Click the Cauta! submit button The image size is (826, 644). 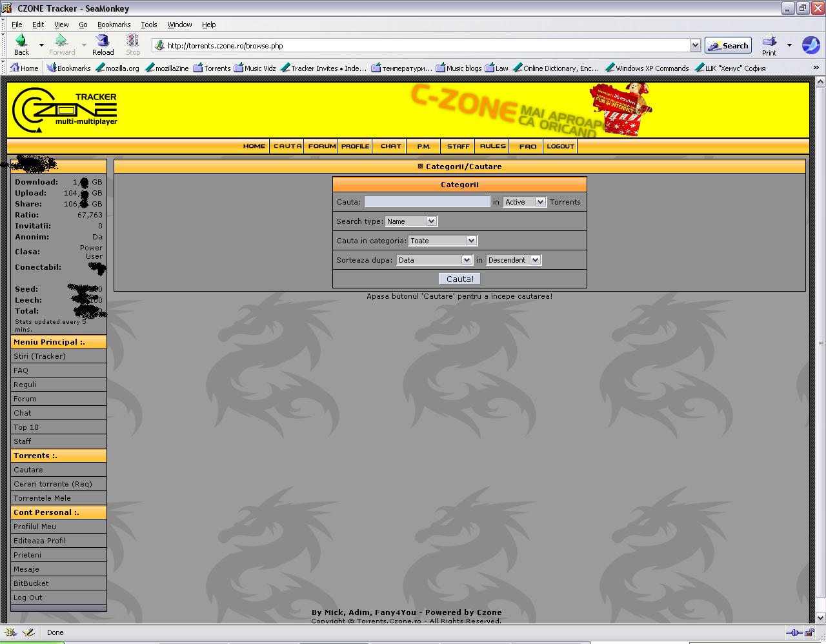pos(459,279)
